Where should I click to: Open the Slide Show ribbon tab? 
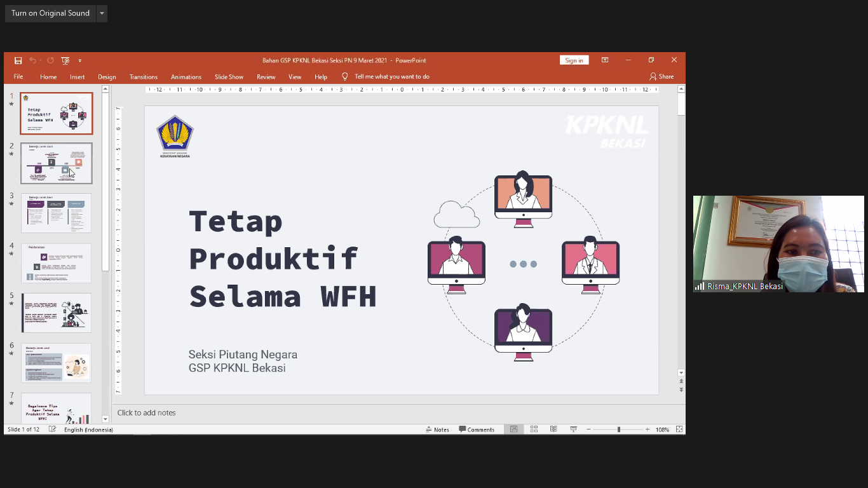pos(229,77)
